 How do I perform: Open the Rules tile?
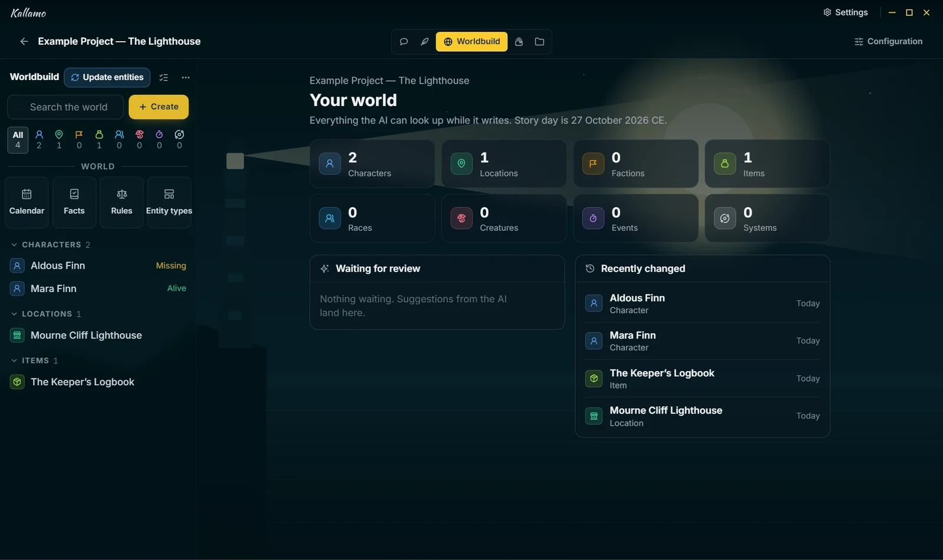point(121,202)
